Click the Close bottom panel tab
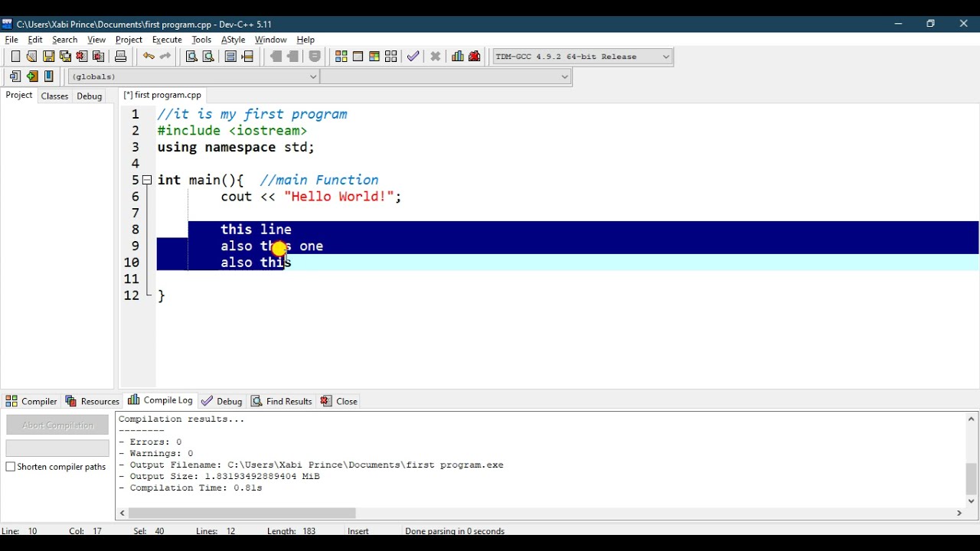Screen dimensions: 980x551 pyautogui.click(x=339, y=401)
